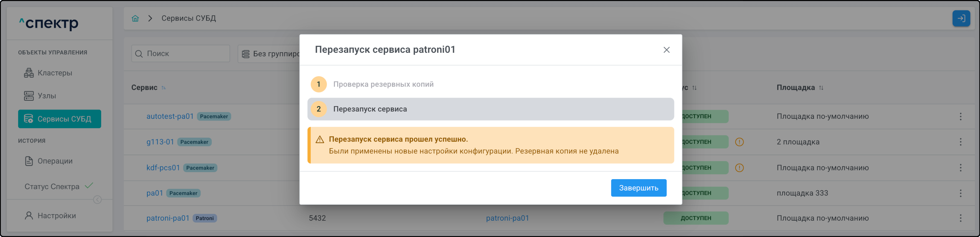The image size is (980, 237).
Task: Click warning icon in g113-01 row
Action: point(739,142)
